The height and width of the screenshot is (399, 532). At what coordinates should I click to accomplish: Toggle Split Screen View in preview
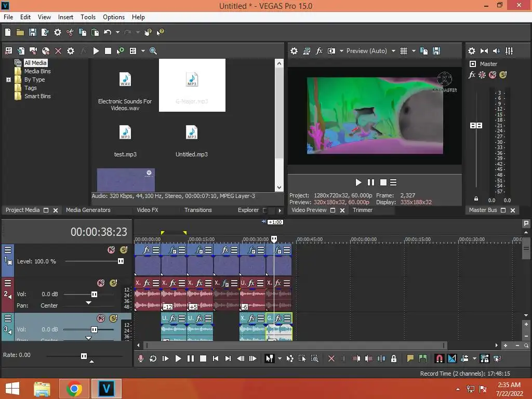coord(331,51)
